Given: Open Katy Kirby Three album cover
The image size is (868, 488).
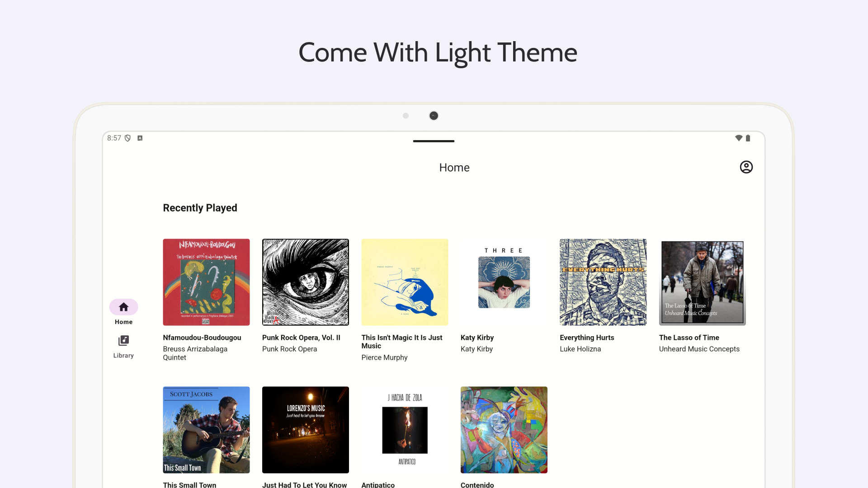Looking at the screenshot, I should (504, 282).
